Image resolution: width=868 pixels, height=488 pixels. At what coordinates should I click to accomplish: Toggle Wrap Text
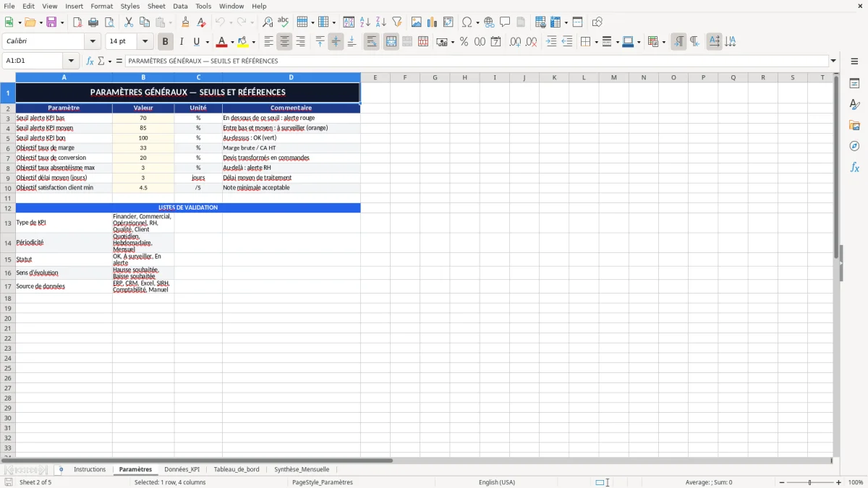tap(371, 42)
